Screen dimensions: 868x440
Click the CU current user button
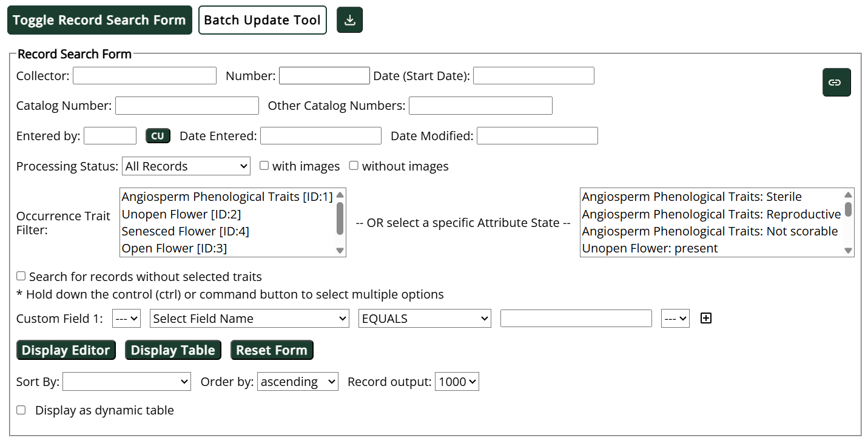(x=158, y=136)
